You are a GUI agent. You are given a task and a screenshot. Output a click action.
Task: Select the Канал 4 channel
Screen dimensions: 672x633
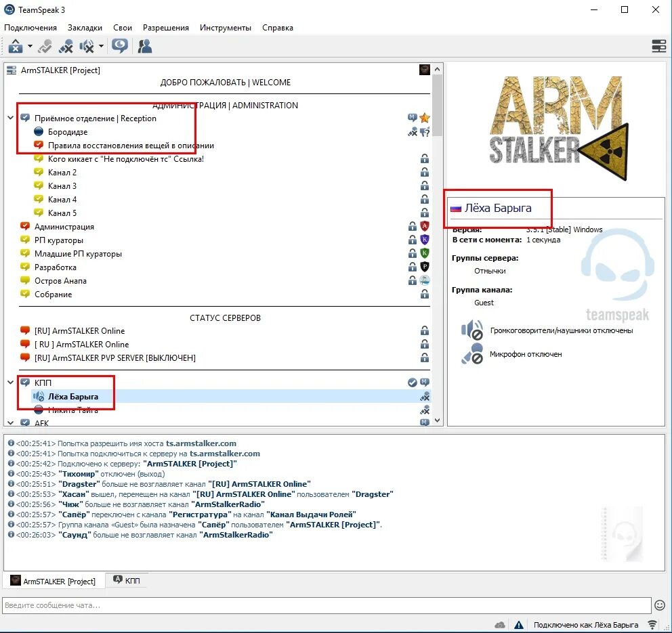pyautogui.click(x=62, y=200)
